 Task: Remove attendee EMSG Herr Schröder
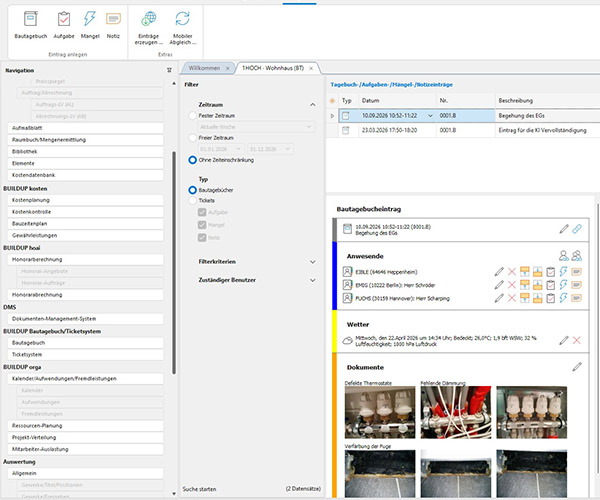[512, 285]
